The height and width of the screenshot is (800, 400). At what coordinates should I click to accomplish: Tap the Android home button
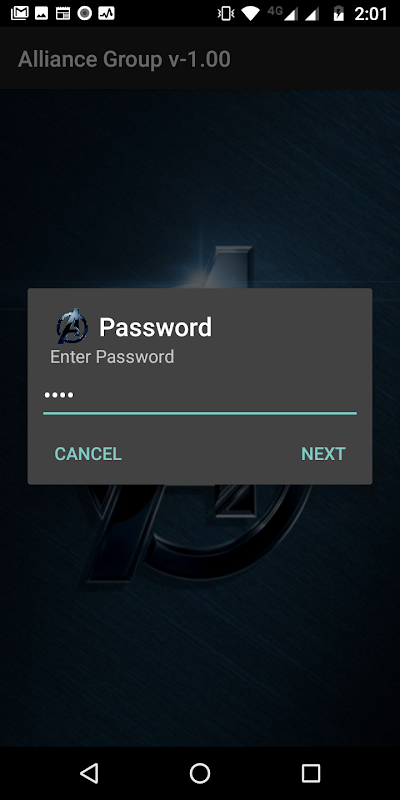pos(199,773)
